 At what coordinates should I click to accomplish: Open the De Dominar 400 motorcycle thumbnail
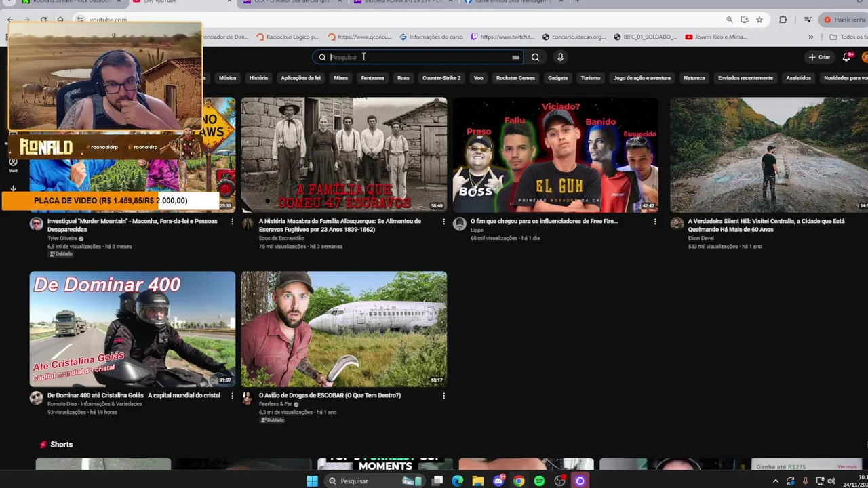132,329
